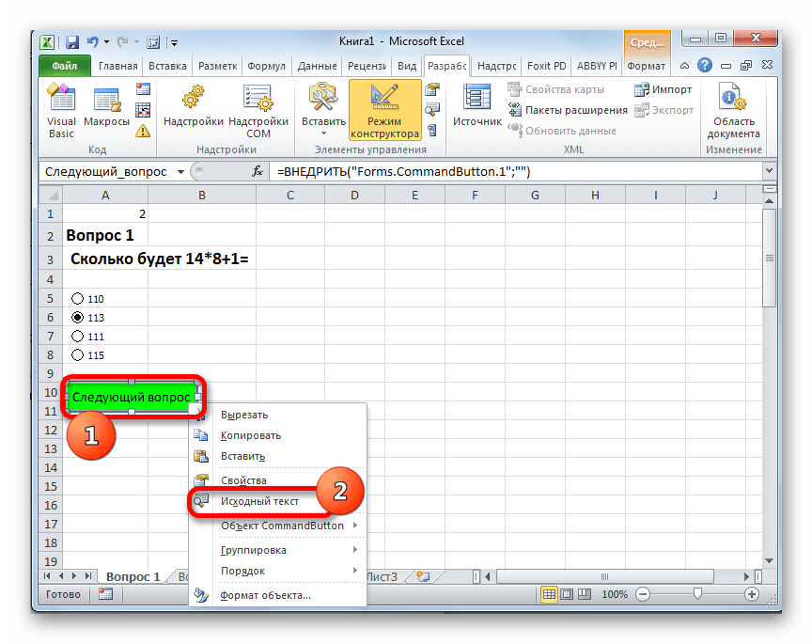This screenshot has height=644, width=812.
Task: Click the Export (Экспорт) button
Action: coord(664,110)
